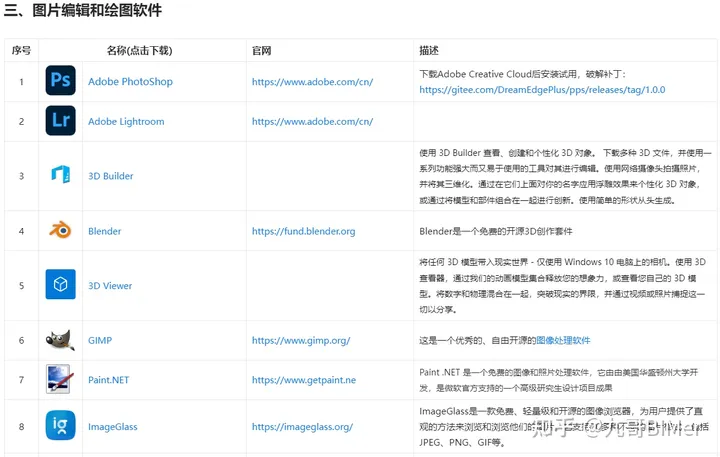720x457 pixels.
Task: Click the 序号 column header
Action: point(22,51)
